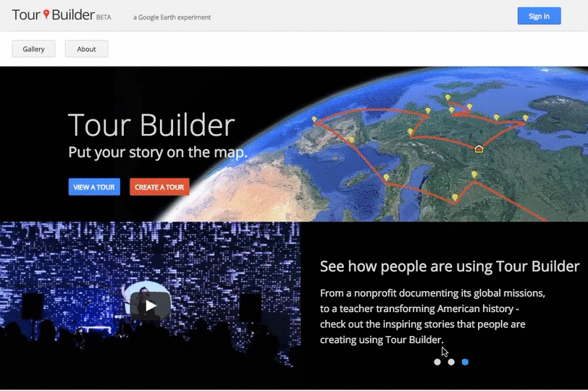Click 'Put your story on the map.' text
The width and height of the screenshot is (588, 391).
click(x=158, y=152)
